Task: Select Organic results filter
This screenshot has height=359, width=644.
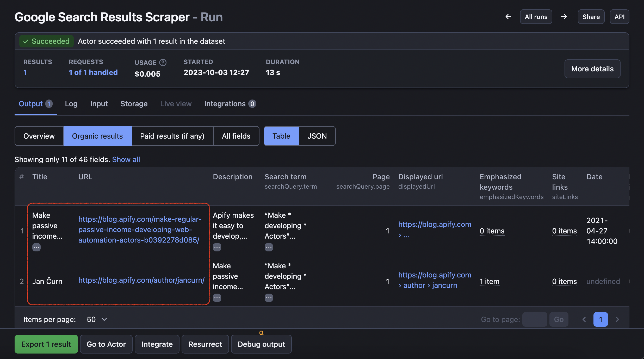Action: tap(97, 136)
